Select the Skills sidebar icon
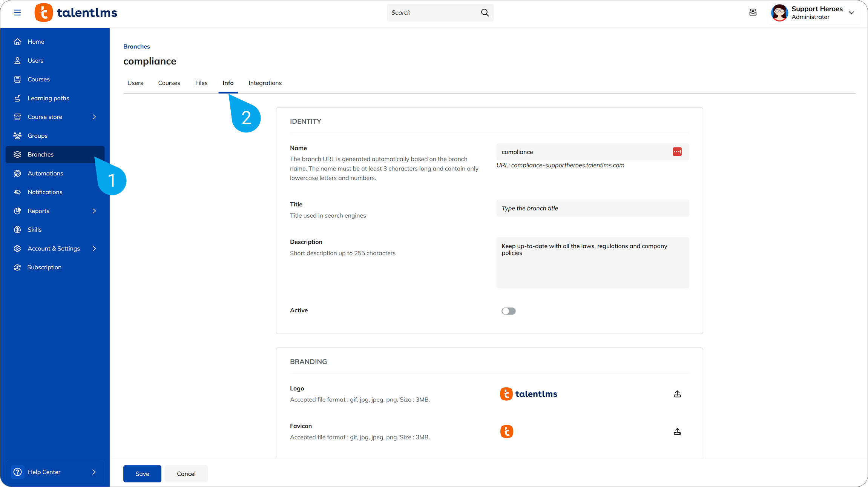 click(18, 229)
